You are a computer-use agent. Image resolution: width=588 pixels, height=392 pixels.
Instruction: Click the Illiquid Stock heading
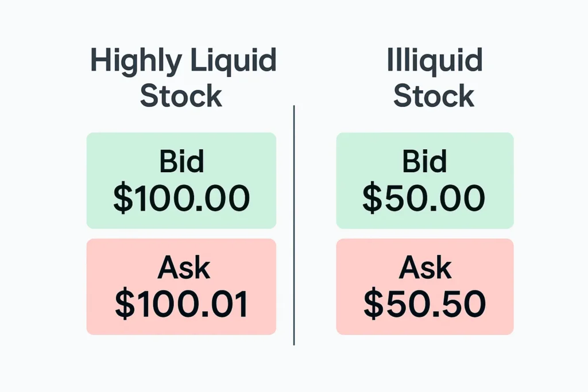[434, 77]
